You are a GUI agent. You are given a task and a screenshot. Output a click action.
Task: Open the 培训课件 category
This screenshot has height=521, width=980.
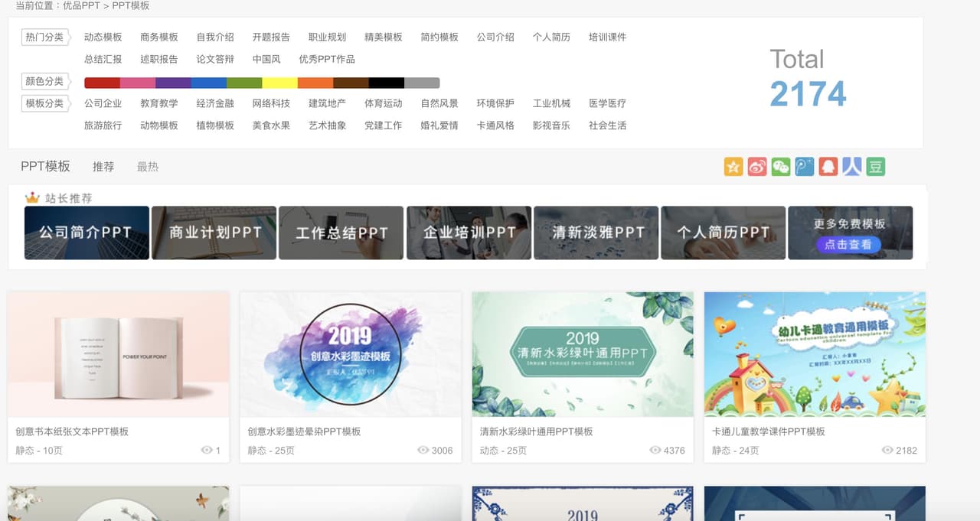(608, 37)
